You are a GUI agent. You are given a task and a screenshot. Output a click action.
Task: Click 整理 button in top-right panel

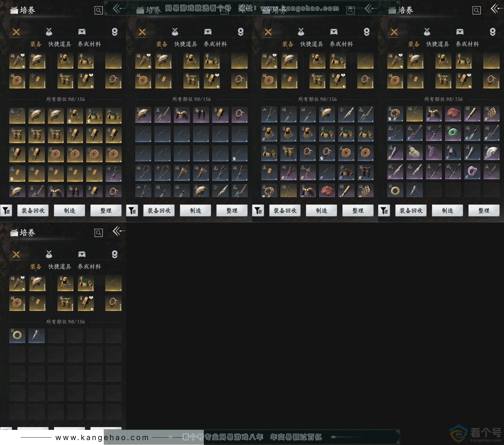(484, 210)
